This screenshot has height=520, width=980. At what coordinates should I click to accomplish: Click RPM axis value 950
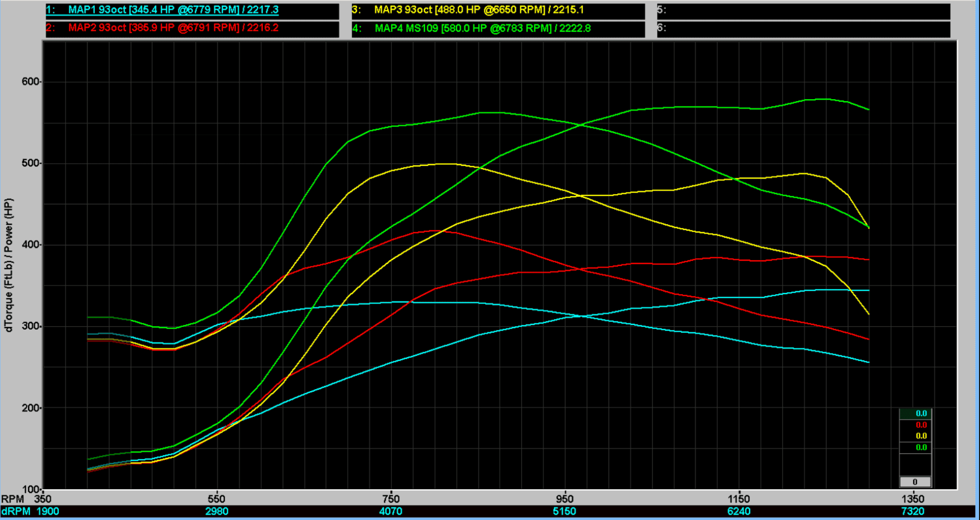pos(565,499)
